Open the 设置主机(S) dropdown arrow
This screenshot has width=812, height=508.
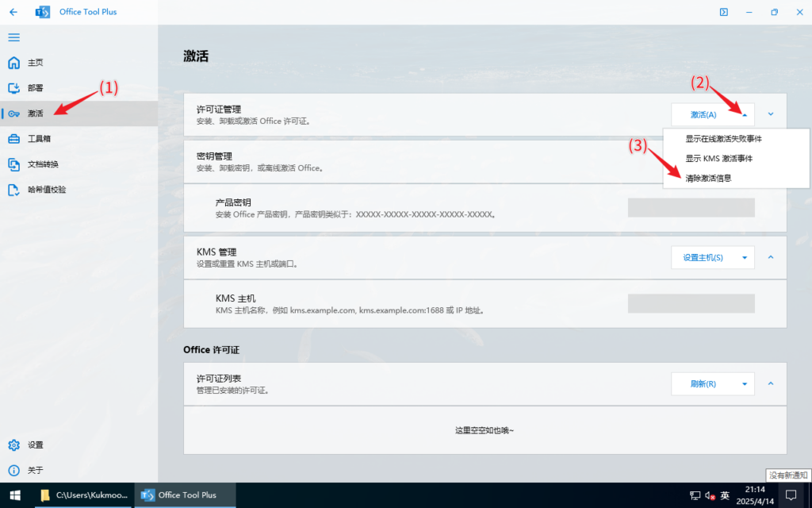745,258
